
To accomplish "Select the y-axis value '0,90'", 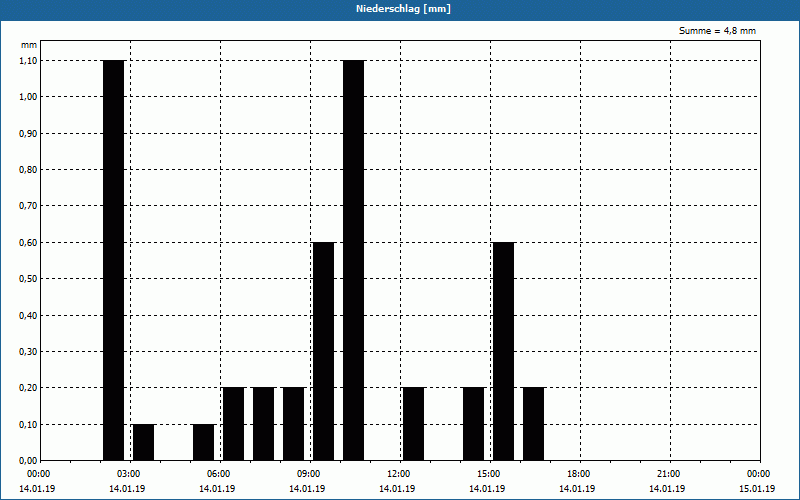I will tap(29, 133).
